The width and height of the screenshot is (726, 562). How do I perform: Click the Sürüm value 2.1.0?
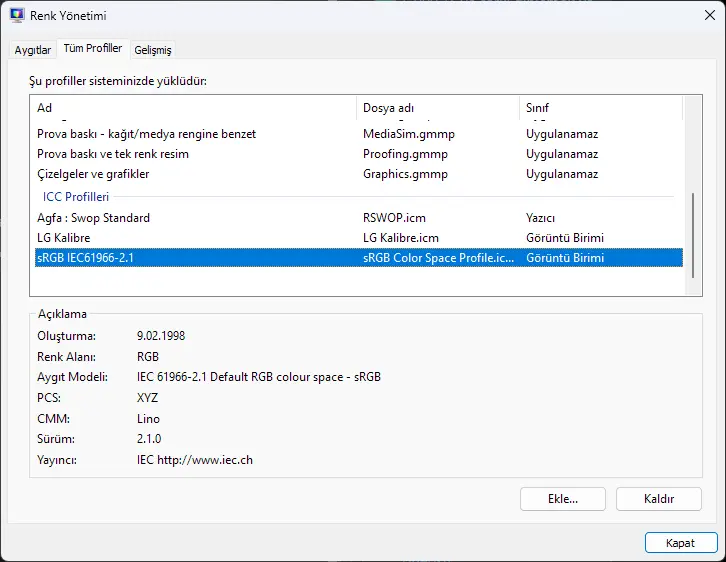pyautogui.click(x=149, y=438)
